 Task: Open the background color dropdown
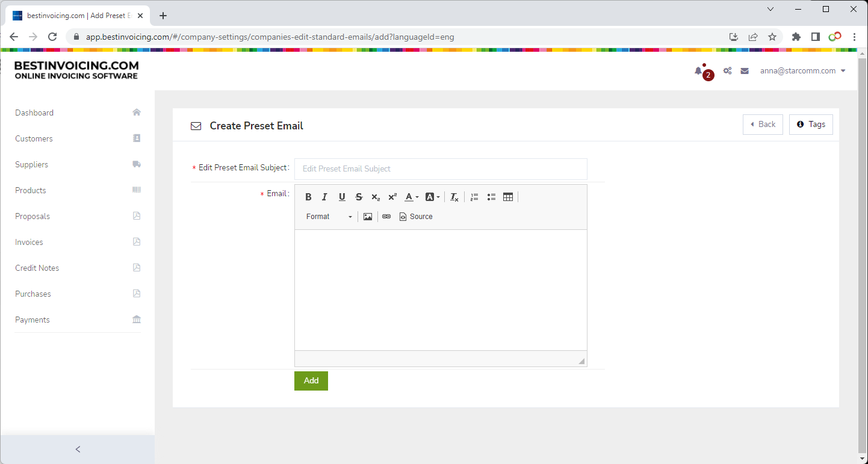[433, 197]
